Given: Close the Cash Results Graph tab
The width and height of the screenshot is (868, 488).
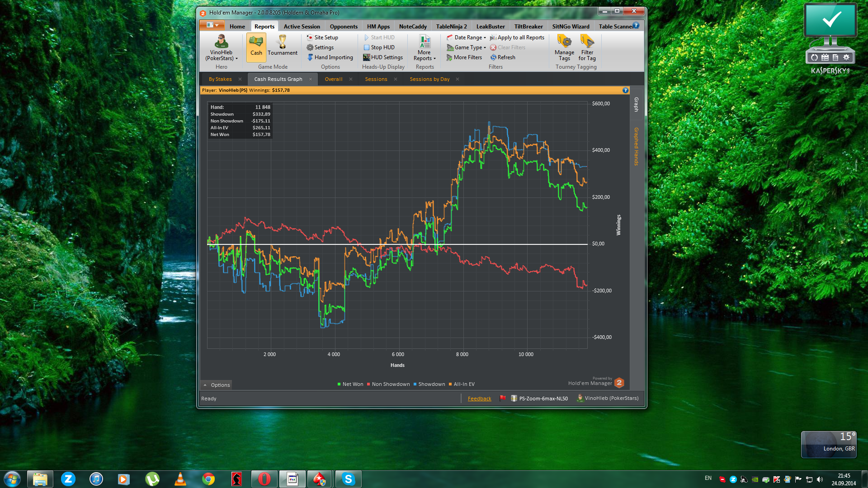Looking at the screenshot, I should [311, 79].
